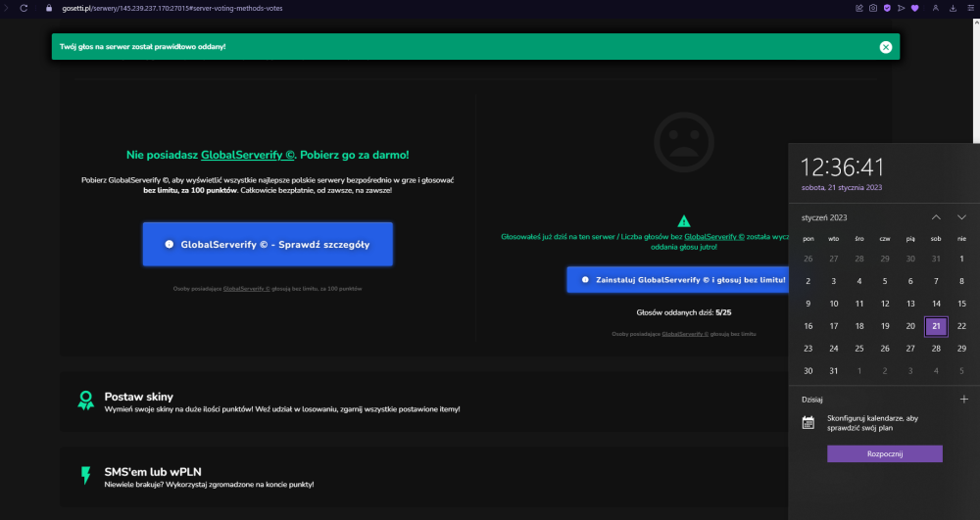Open the purple shield privacy icon
980x520 pixels.
click(x=887, y=8)
